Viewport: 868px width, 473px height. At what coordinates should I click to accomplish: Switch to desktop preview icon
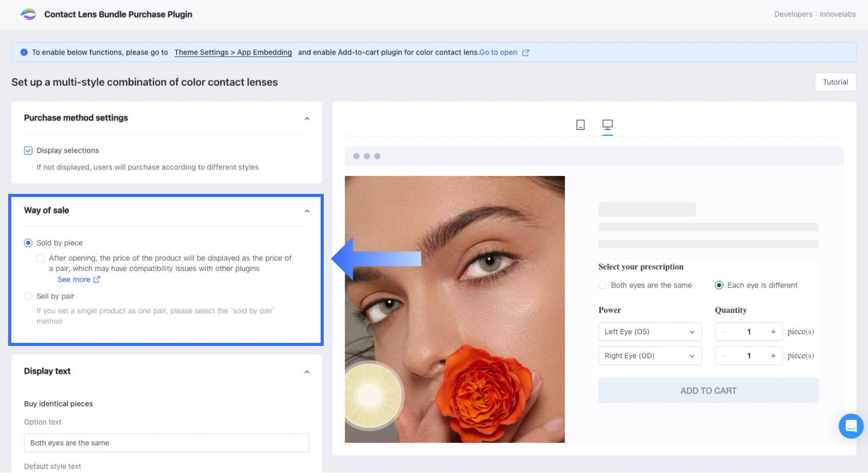coord(607,125)
